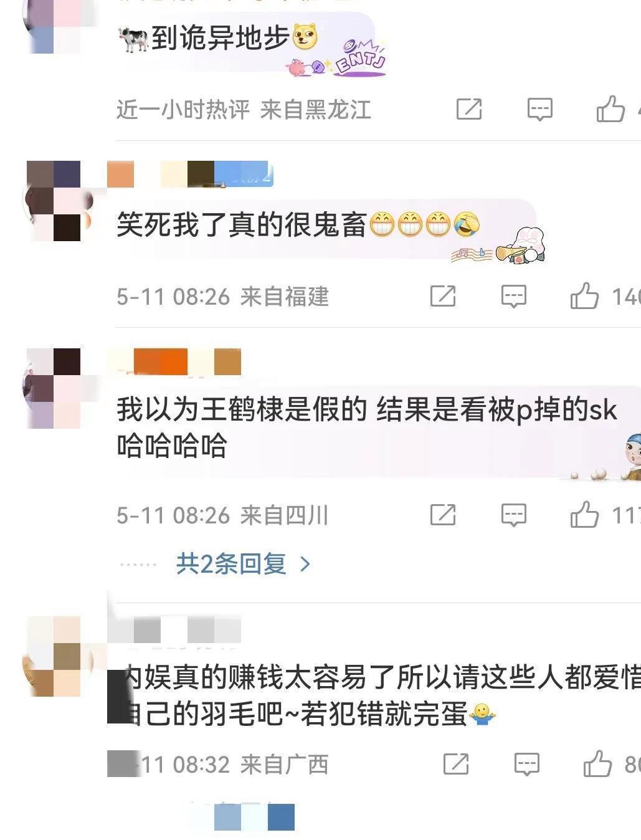
Task: Share the Guangxi comment
Action: click(x=456, y=764)
